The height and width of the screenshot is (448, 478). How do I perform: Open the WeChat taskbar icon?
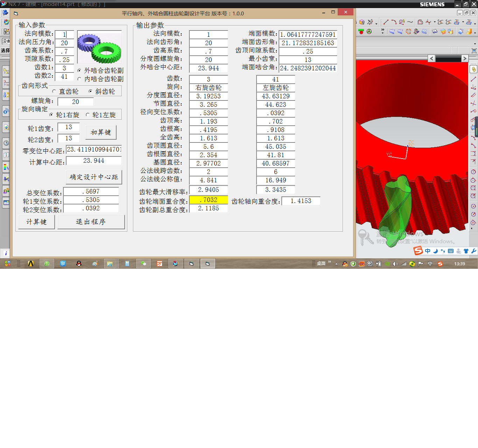[x=143, y=264]
